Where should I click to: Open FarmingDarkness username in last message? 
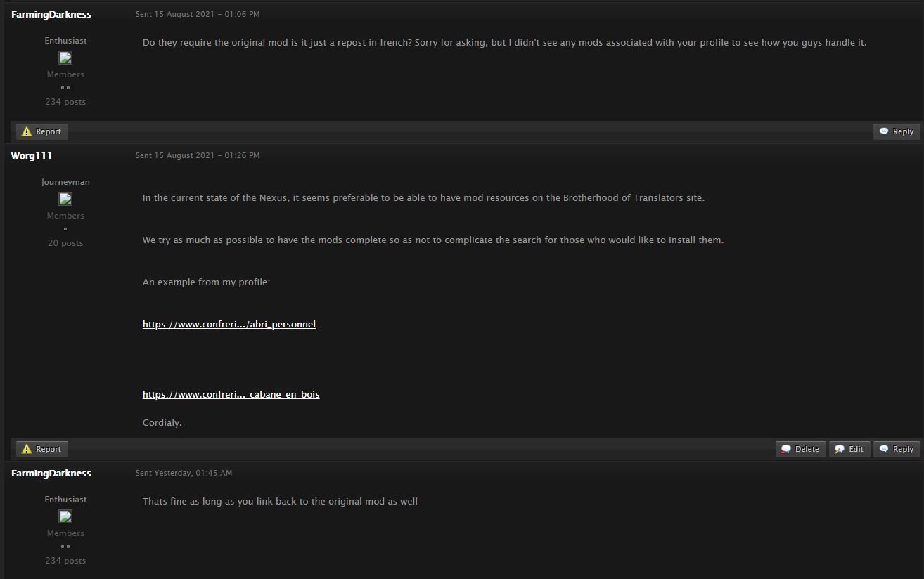[51, 473]
